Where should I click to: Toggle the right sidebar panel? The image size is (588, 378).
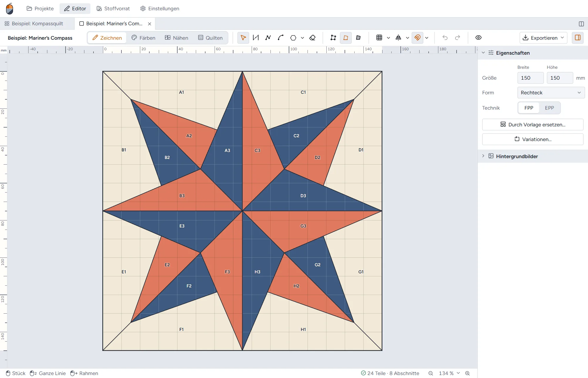(x=578, y=38)
